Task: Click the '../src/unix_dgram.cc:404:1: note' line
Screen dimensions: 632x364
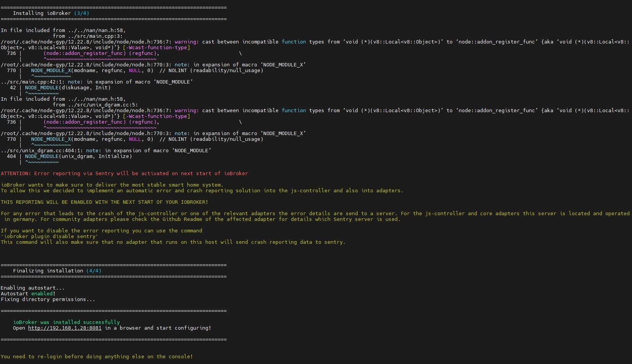Action: [x=106, y=150]
